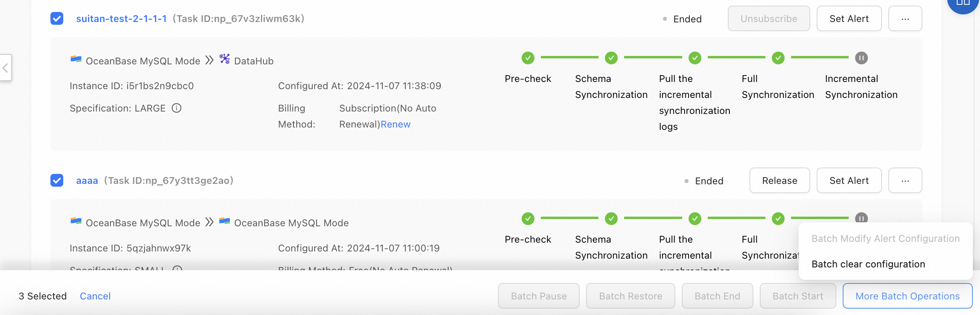Click the paused Incremental Synchronization step icon
The height and width of the screenshot is (315, 980).
tap(861, 58)
